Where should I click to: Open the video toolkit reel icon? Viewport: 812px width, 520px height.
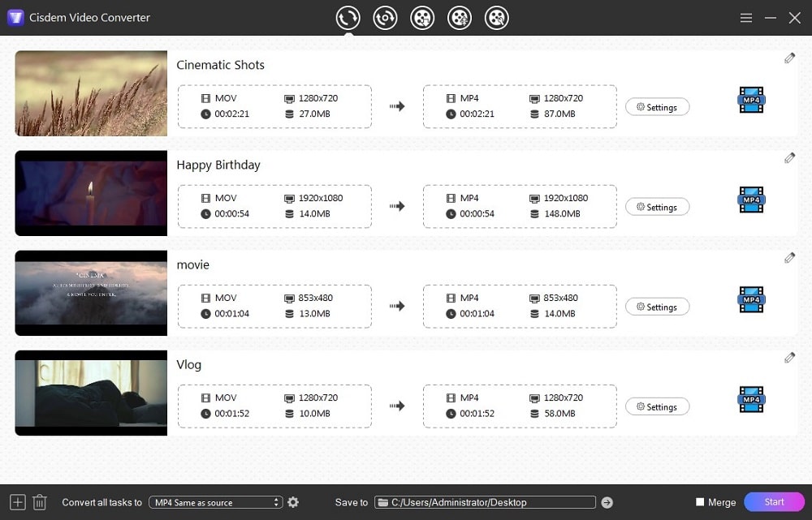coord(497,17)
